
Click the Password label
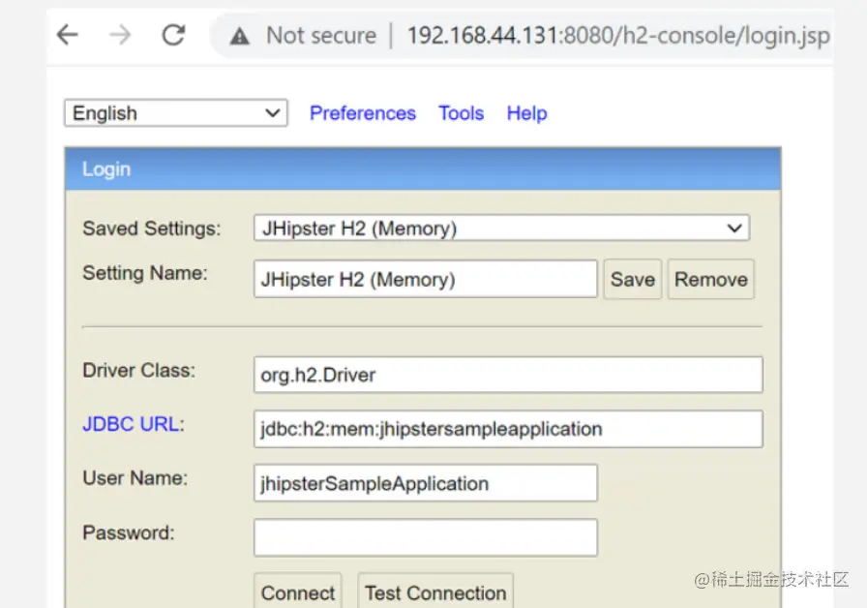click(x=129, y=533)
